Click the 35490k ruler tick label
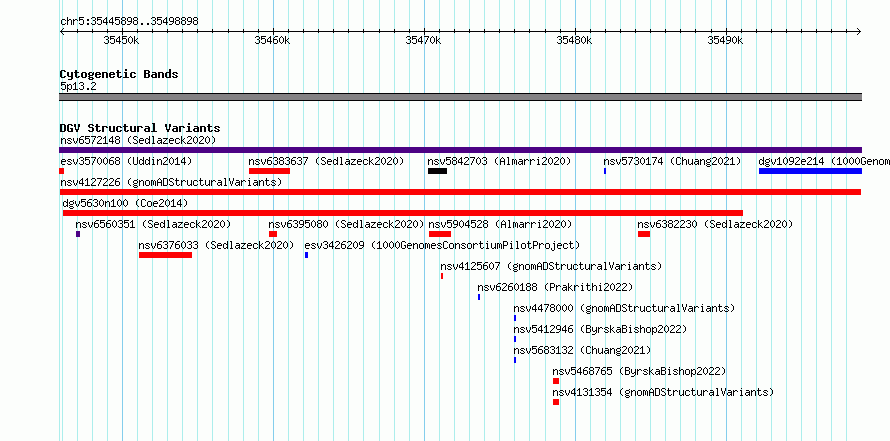The height and width of the screenshot is (441, 890). click(725, 40)
